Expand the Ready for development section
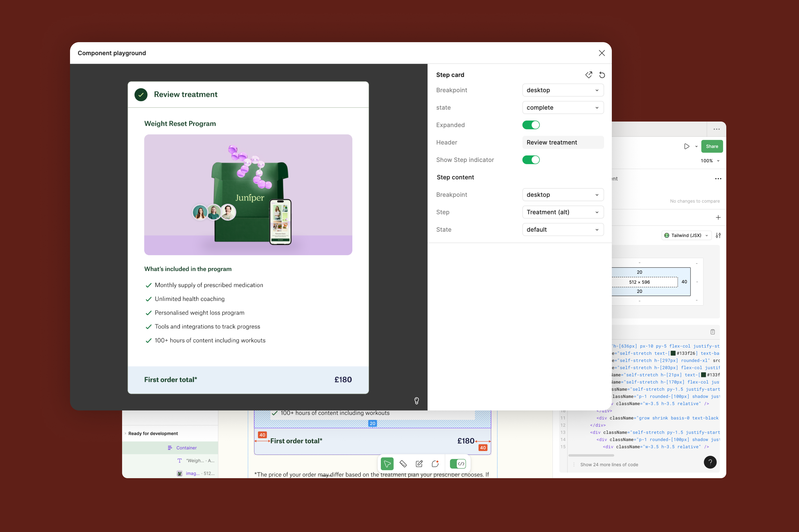Screen dimensions: 799x532 point(153,433)
